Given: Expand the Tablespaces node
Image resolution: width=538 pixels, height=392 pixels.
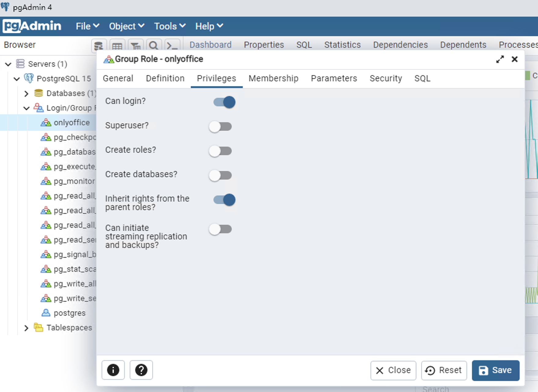Looking at the screenshot, I should click(x=26, y=328).
